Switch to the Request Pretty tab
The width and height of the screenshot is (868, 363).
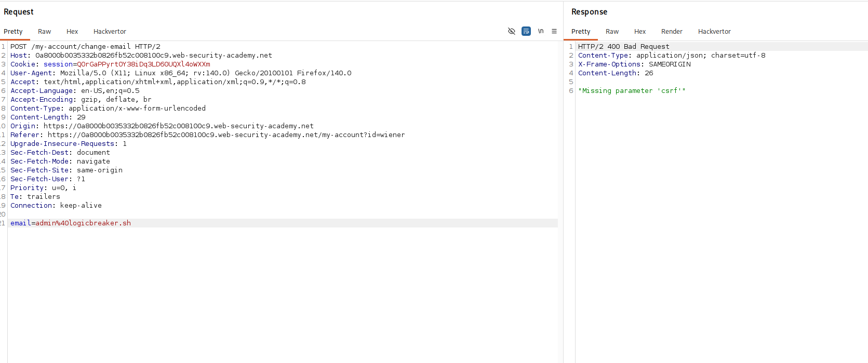(13, 32)
